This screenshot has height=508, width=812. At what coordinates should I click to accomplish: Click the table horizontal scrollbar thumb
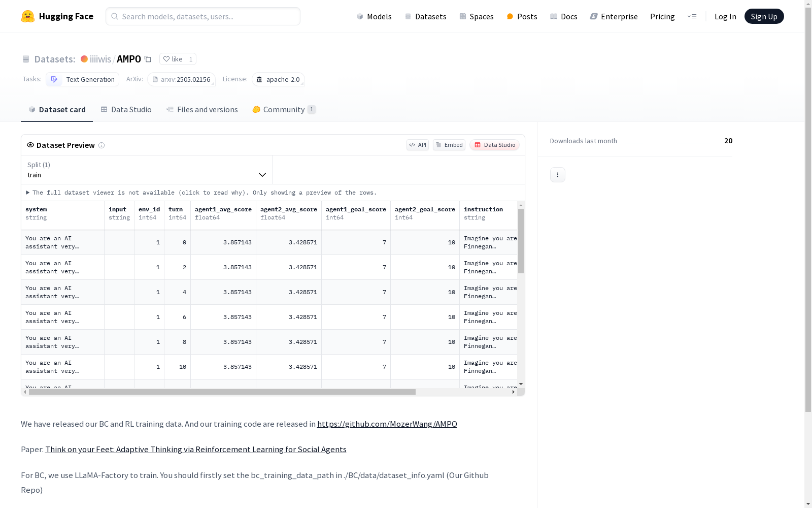(222, 392)
